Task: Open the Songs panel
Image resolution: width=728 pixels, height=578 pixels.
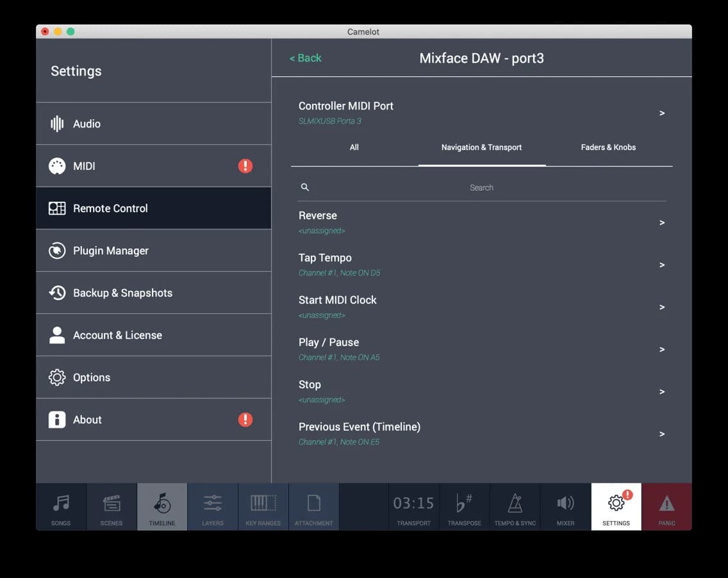Action: (x=61, y=506)
